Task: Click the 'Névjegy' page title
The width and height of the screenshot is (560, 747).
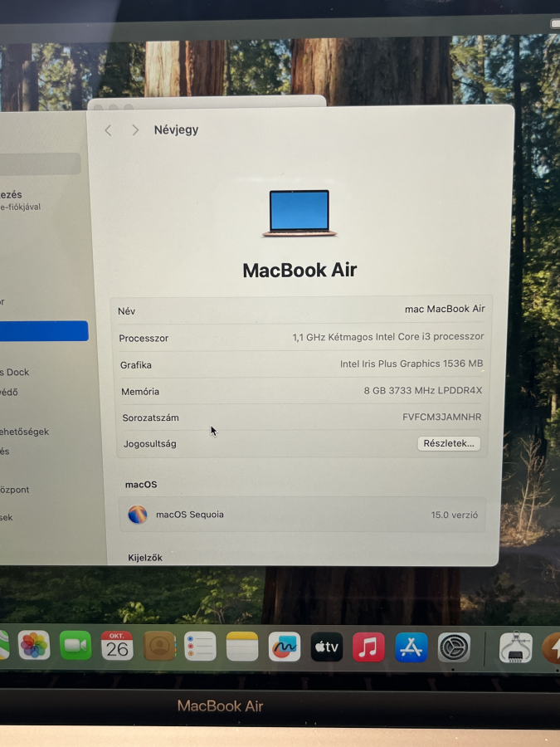Action: pos(176,129)
